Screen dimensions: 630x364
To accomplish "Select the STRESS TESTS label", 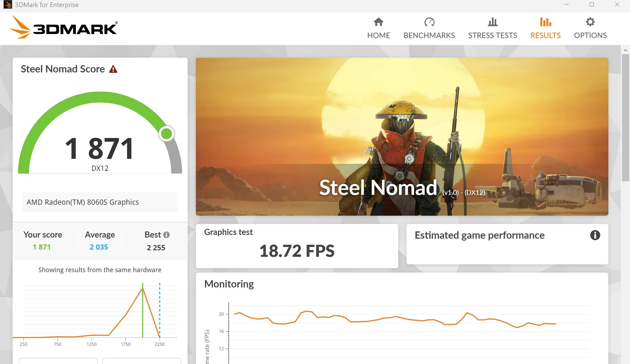I will [492, 35].
